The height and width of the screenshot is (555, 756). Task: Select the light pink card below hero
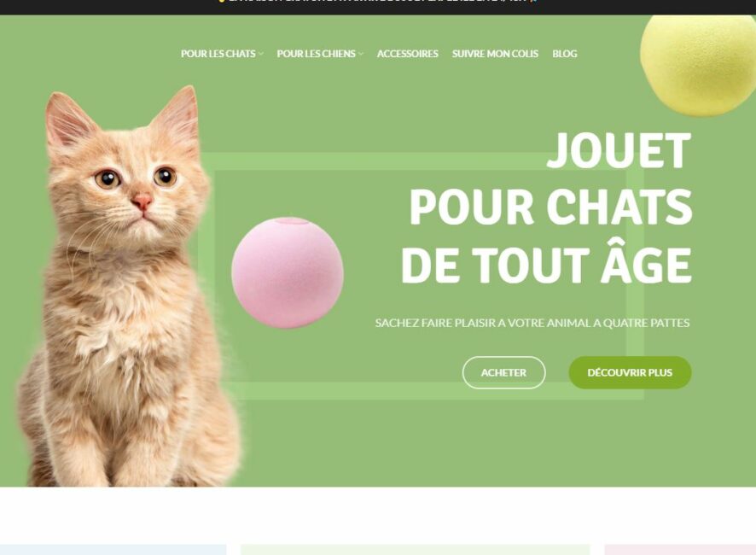click(x=680, y=550)
